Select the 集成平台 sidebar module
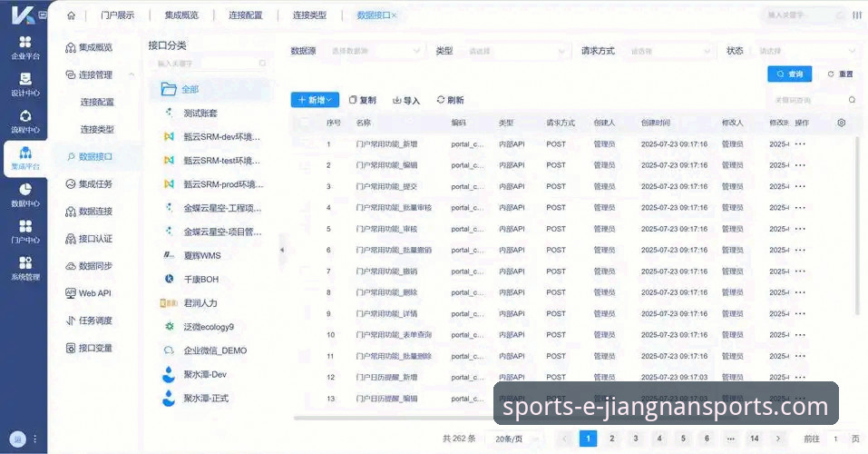868x454 pixels. point(24,158)
